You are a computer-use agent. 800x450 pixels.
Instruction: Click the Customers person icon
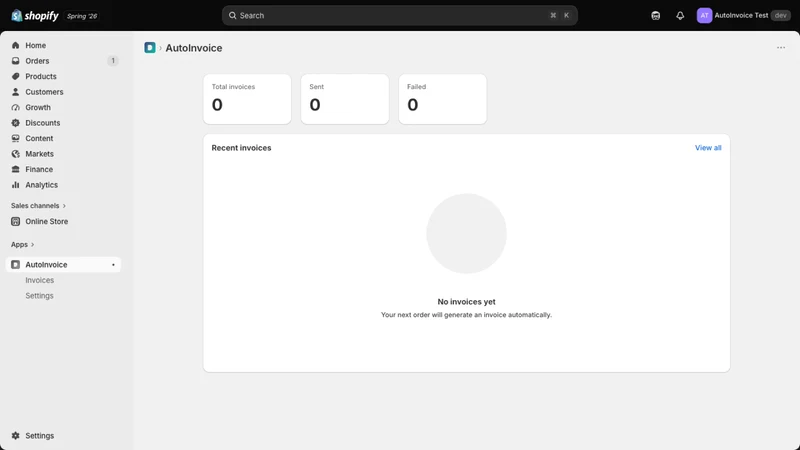coord(15,92)
